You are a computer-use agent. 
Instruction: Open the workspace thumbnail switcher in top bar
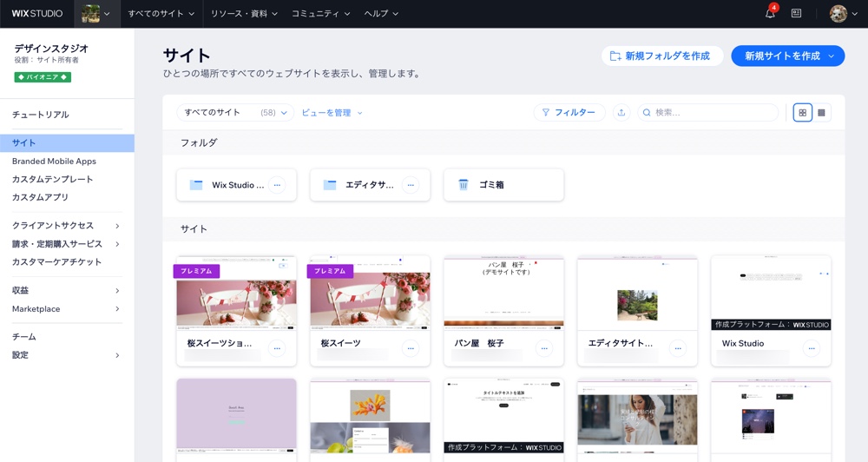click(x=97, y=14)
